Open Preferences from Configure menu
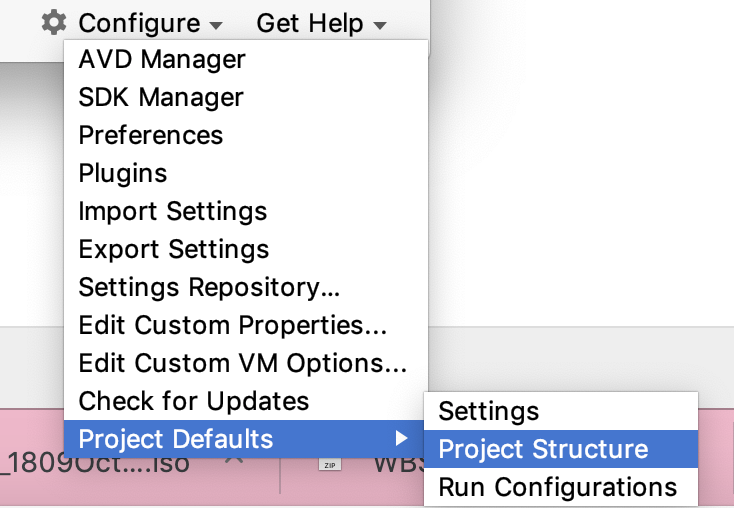This screenshot has height=508, width=734. coord(151,135)
